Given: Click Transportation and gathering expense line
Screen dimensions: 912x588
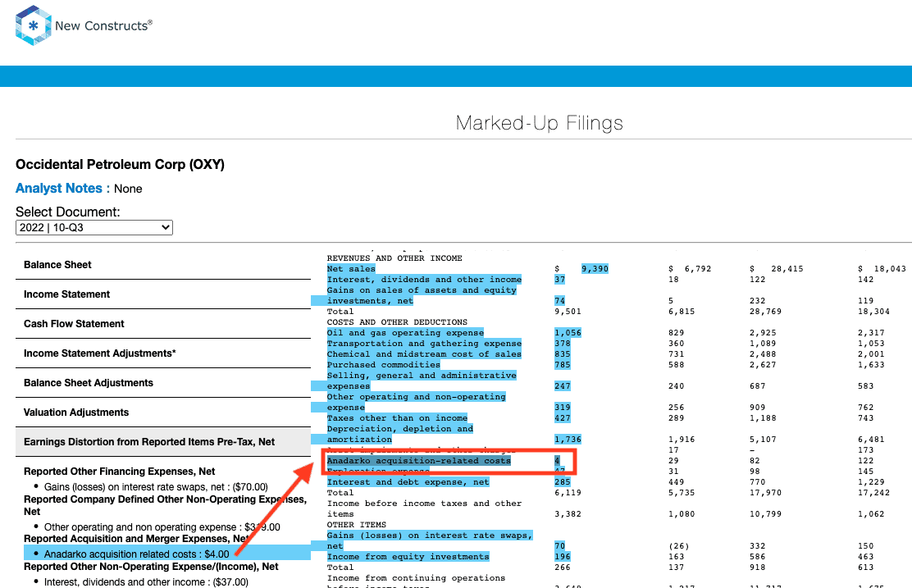Looking at the screenshot, I should click(424, 343).
